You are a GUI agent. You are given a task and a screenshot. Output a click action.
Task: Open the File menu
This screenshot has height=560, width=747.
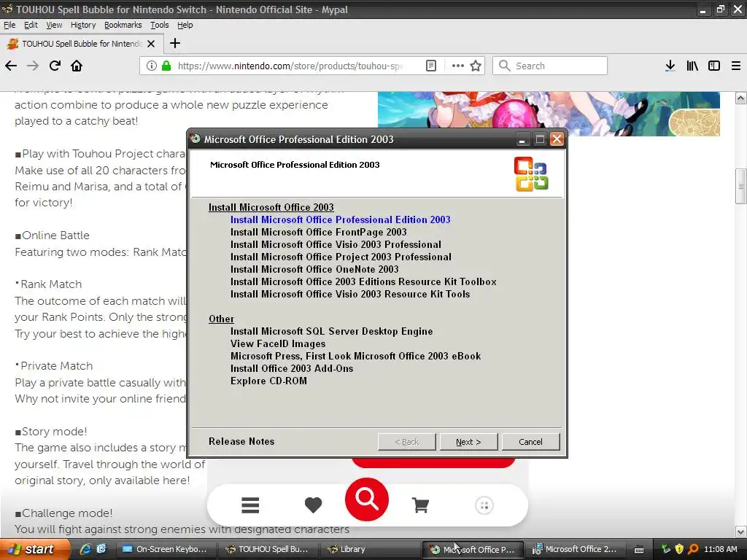tap(9, 25)
